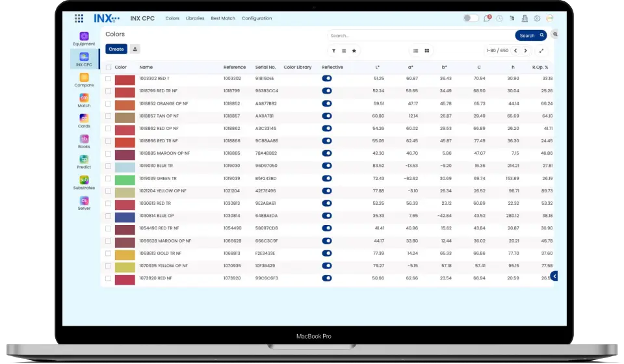Click the green swatch for 1019039 GREEN TR
Image resolution: width=624 pixels, height=364 pixels.
[125, 179]
